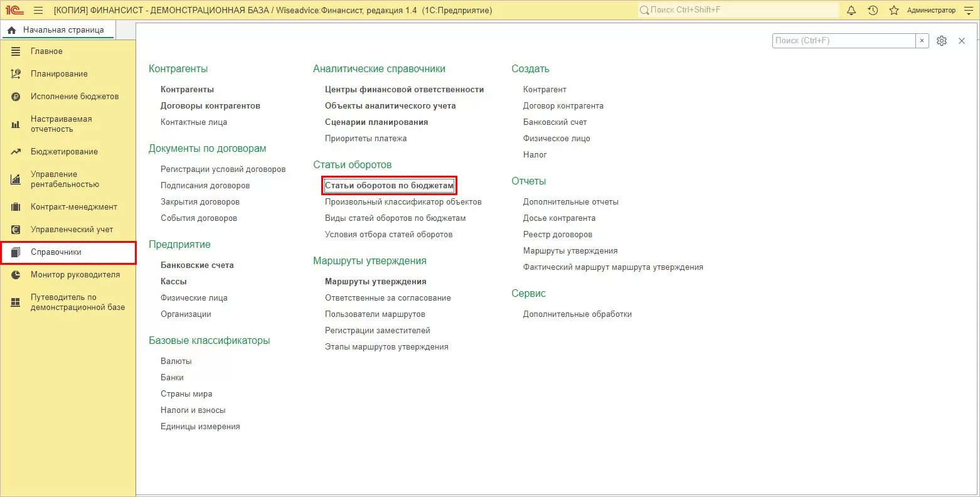Open the favorites star

click(894, 10)
